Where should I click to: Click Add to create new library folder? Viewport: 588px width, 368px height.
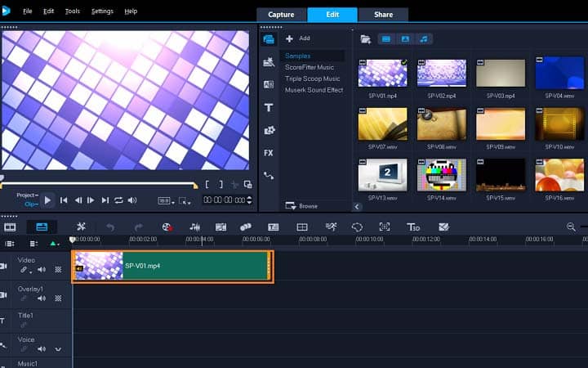tap(298, 38)
